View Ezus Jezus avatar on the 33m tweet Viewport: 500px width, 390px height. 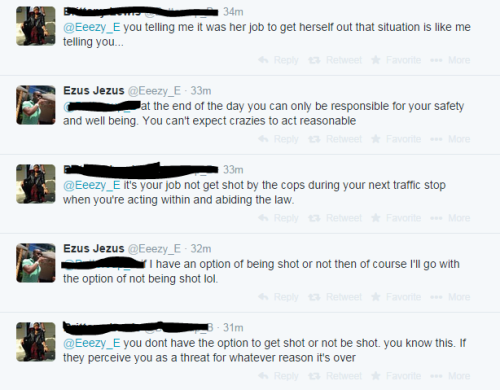pyautogui.click(x=36, y=105)
